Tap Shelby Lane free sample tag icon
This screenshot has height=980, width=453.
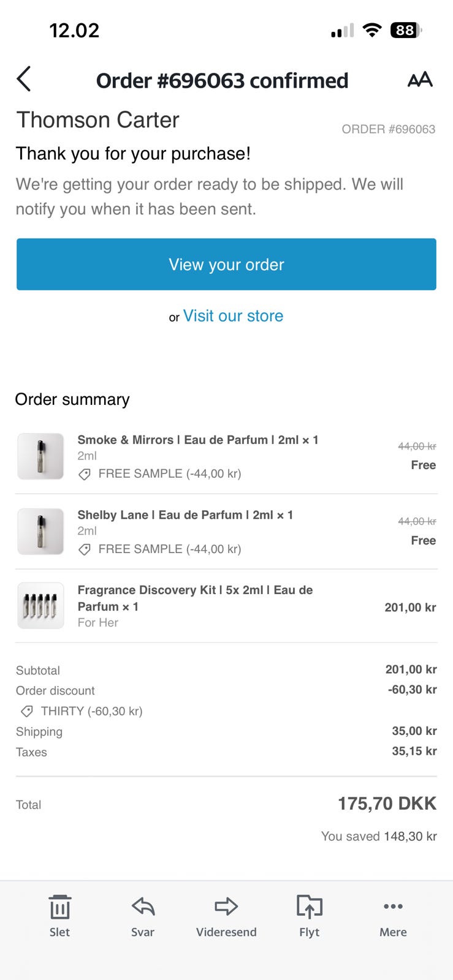(85, 549)
